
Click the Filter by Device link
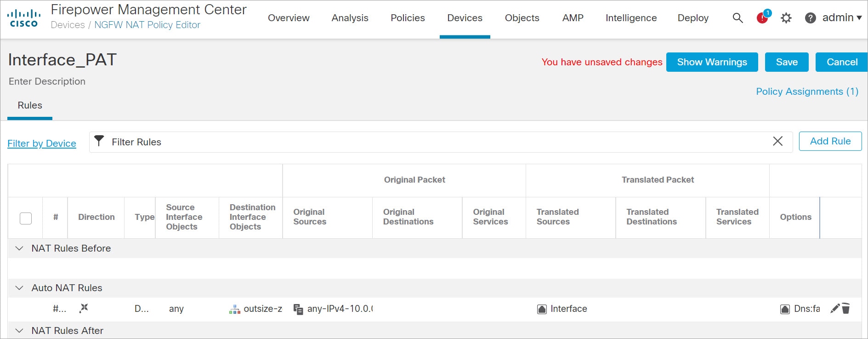42,144
